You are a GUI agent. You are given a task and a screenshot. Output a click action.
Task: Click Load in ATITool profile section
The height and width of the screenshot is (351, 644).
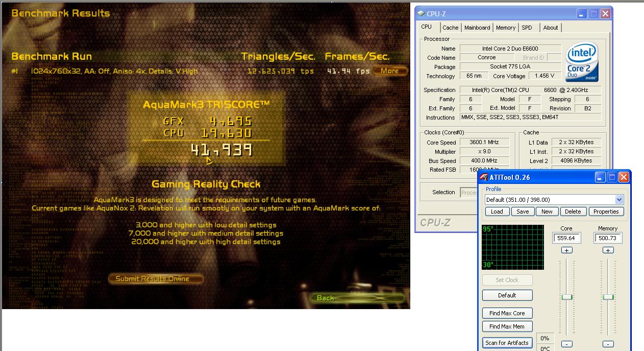pyautogui.click(x=497, y=212)
